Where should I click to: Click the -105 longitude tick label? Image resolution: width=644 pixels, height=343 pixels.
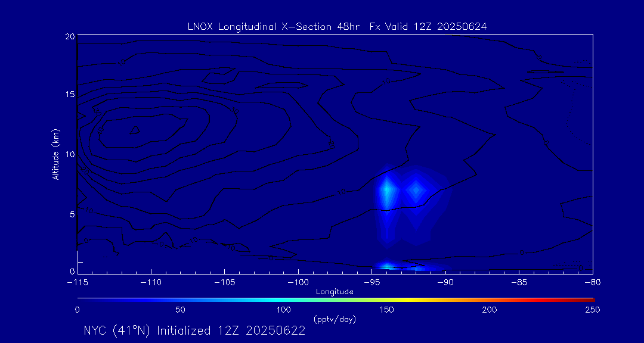(x=225, y=283)
